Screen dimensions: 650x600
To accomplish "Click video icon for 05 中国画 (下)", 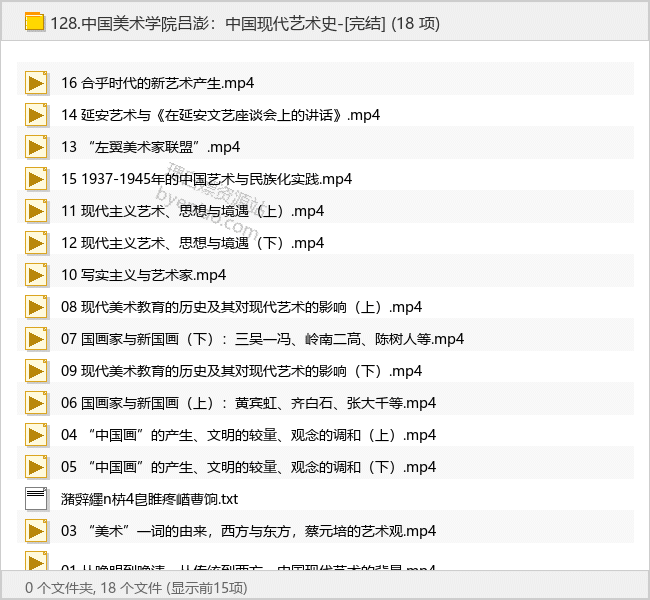I will 37,467.
